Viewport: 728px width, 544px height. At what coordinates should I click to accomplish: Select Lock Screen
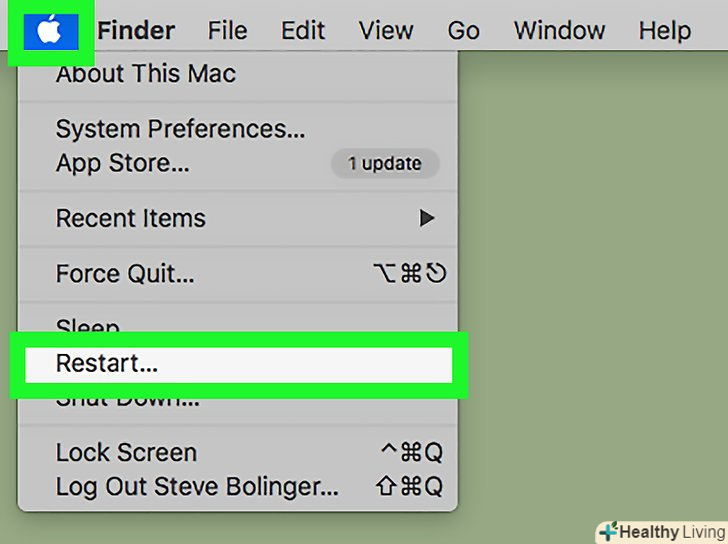coord(126,452)
